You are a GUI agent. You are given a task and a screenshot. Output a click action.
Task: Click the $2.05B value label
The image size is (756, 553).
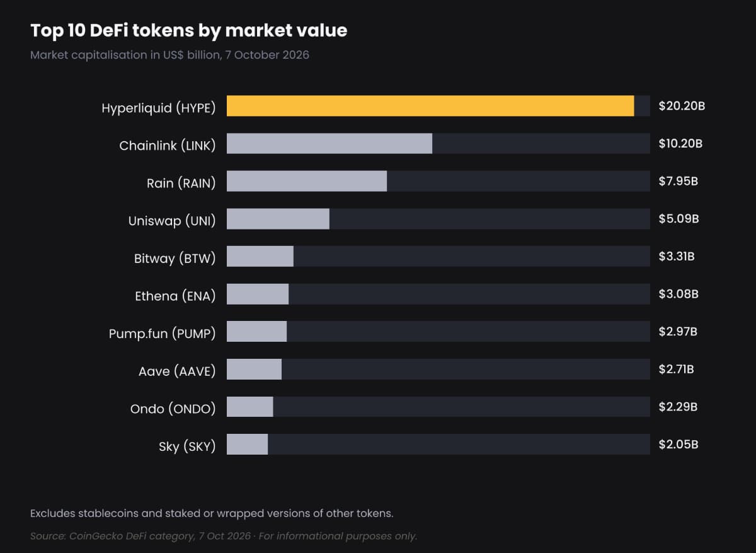point(679,444)
